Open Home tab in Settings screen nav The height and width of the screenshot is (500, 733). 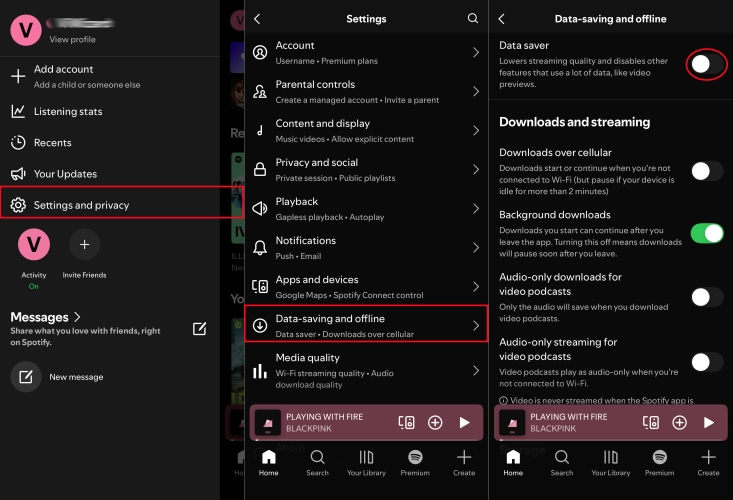269,463
